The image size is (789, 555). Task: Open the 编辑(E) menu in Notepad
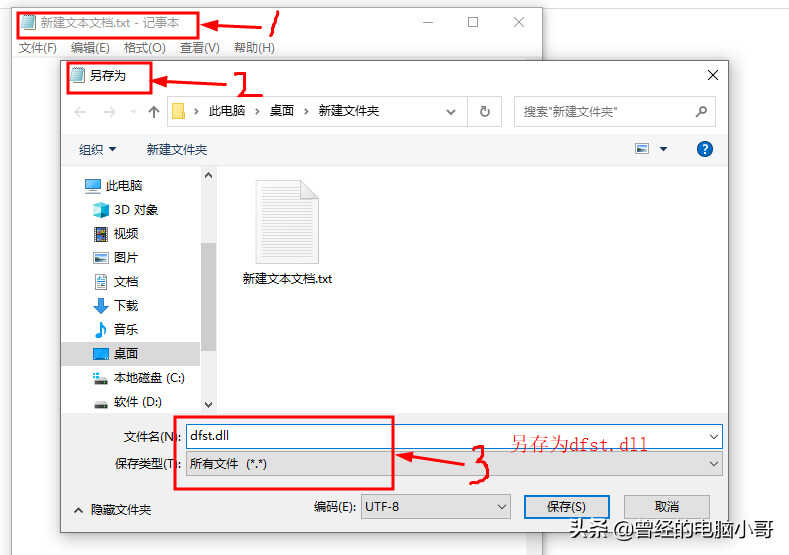click(x=90, y=48)
